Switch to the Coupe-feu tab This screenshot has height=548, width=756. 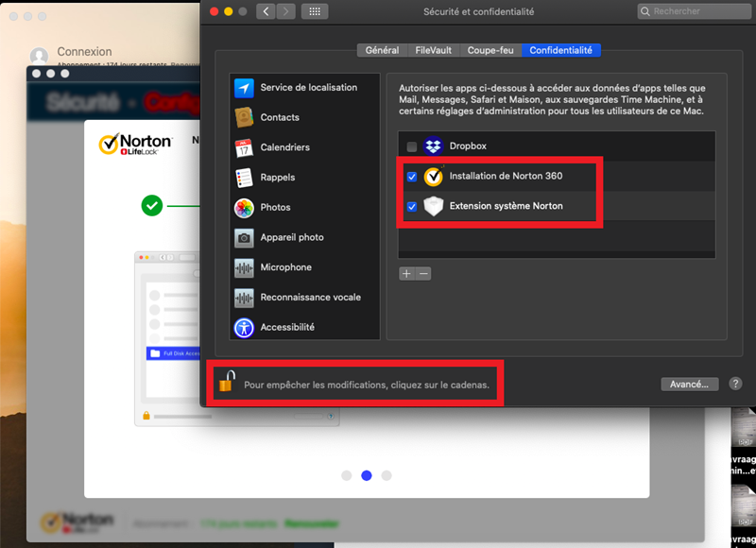(490, 50)
